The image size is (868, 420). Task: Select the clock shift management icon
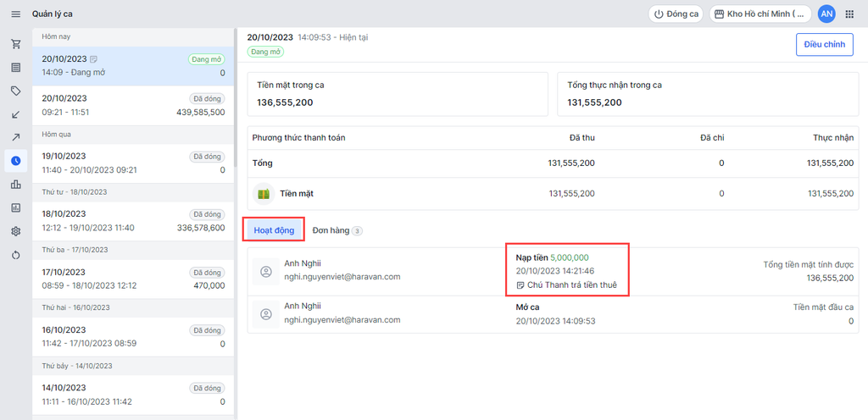pos(15,161)
